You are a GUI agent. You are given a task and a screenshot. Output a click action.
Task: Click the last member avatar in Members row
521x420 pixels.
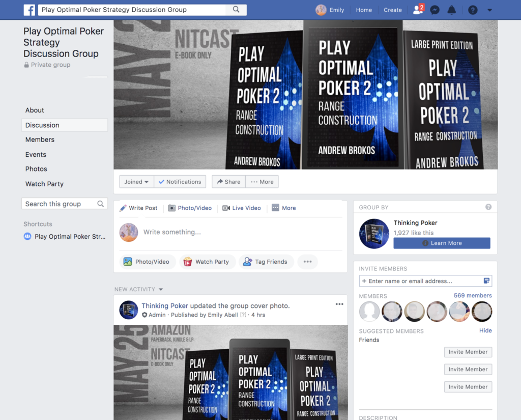point(482,311)
